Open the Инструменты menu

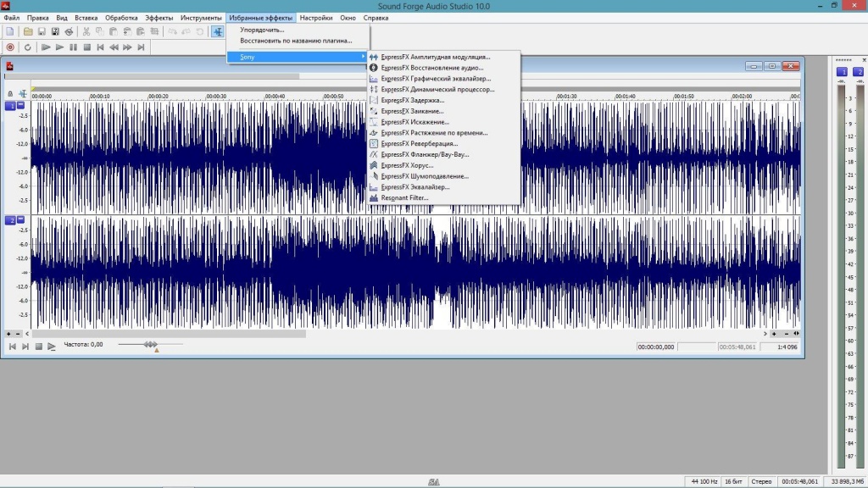coord(201,18)
